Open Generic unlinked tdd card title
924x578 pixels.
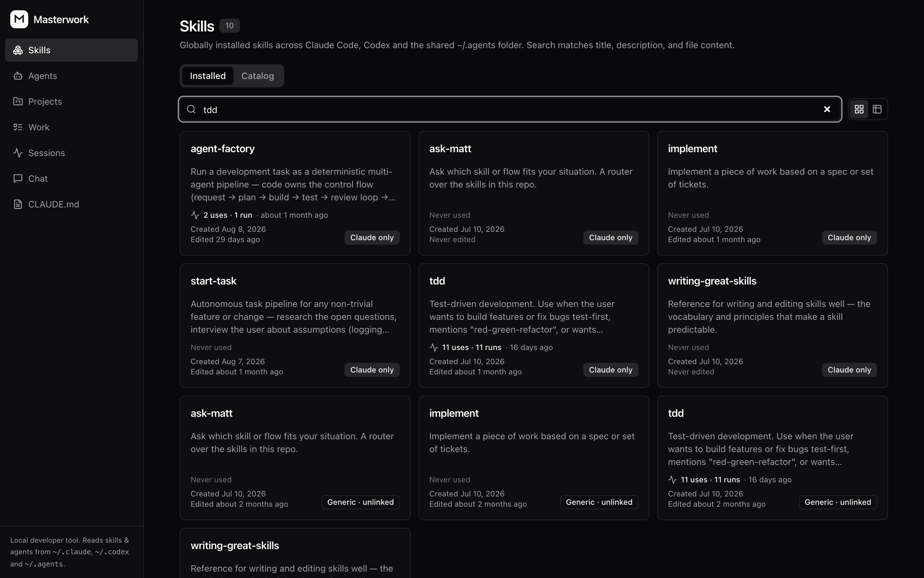(x=676, y=413)
